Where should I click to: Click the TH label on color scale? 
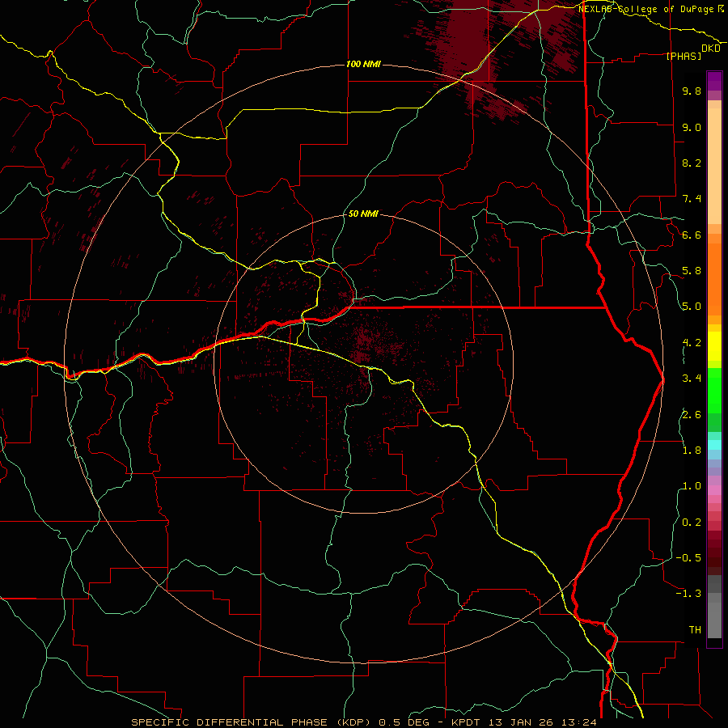click(x=695, y=630)
